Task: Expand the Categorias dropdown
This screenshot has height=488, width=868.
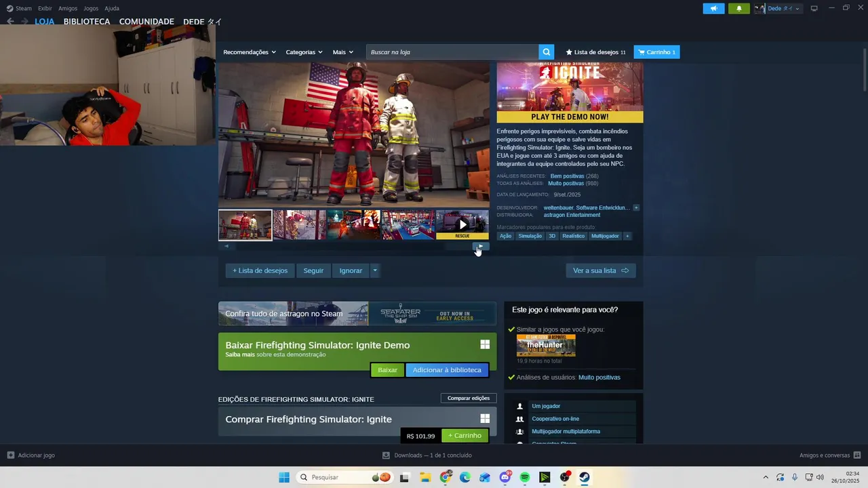Action: point(304,52)
